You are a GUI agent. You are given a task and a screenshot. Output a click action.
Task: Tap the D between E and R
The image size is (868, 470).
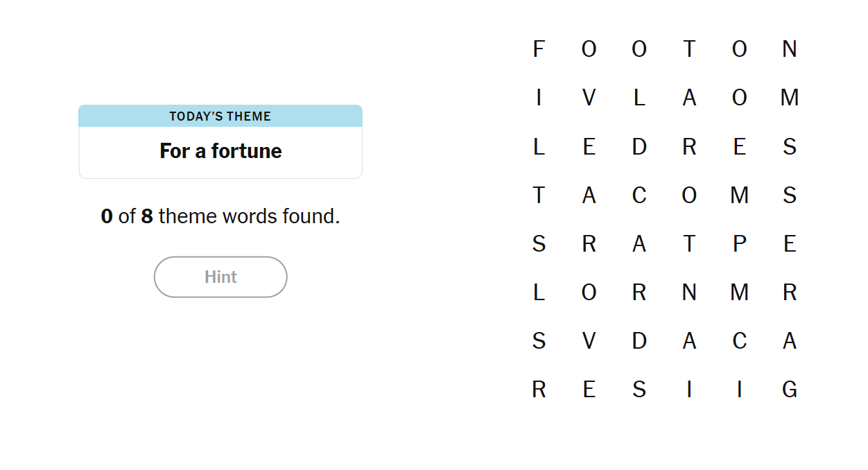[x=639, y=147]
